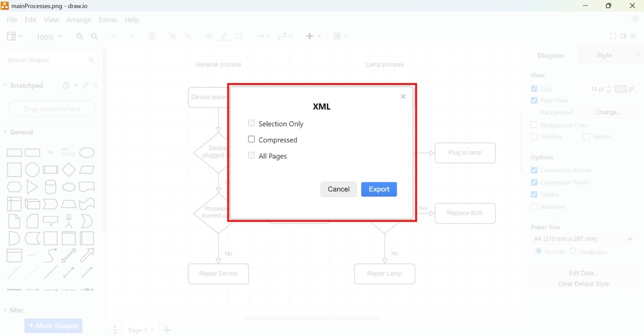Activate the Fullscreen icon top right
The height and width of the screenshot is (336, 644).
point(613,36)
